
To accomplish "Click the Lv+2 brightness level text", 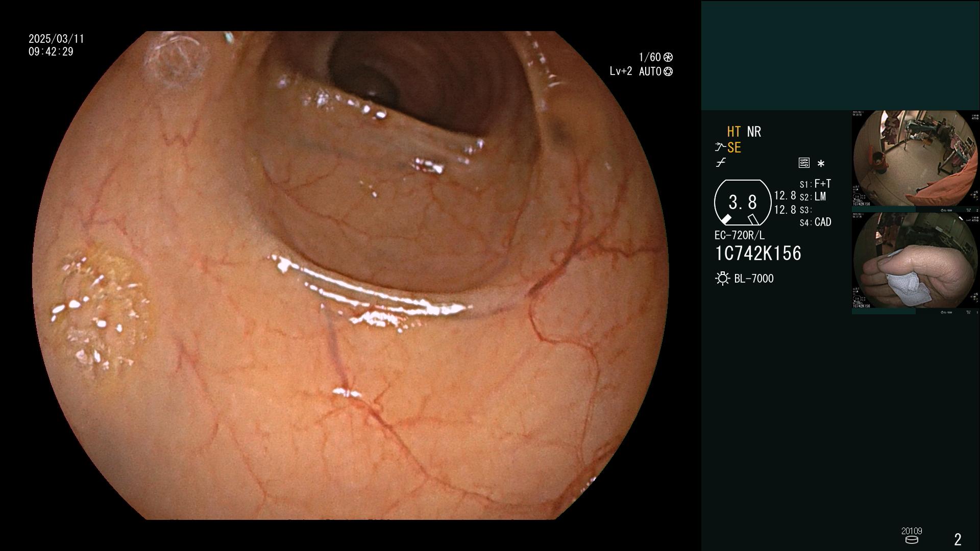I will [x=621, y=71].
